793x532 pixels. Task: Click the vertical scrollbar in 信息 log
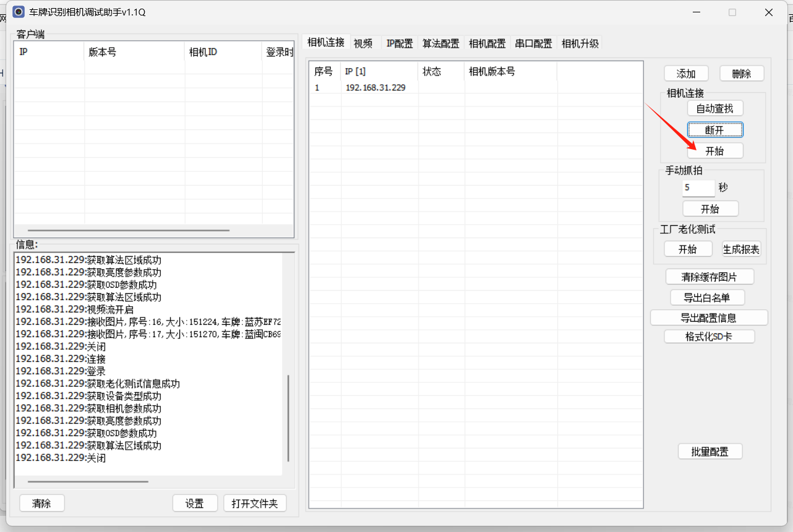288,418
